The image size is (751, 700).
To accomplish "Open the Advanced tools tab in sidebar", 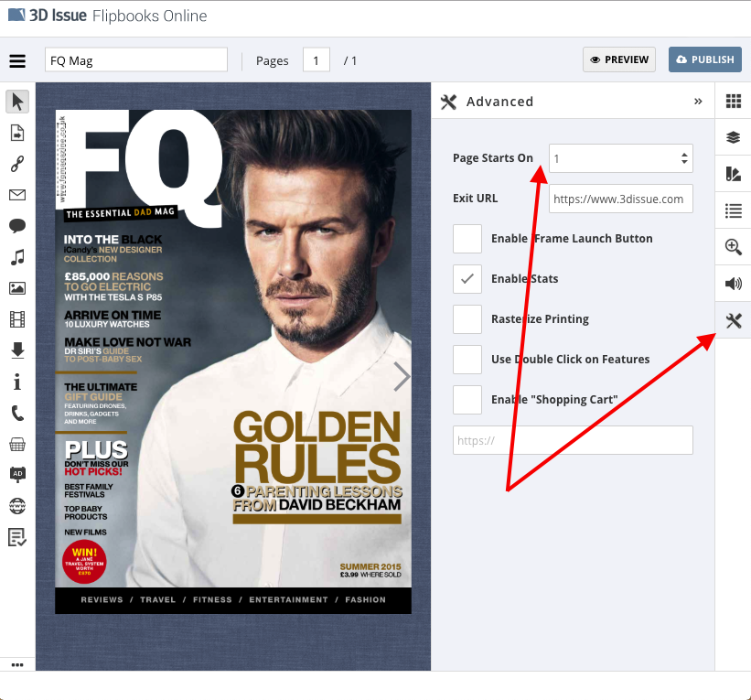I will [x=733, y=320].
